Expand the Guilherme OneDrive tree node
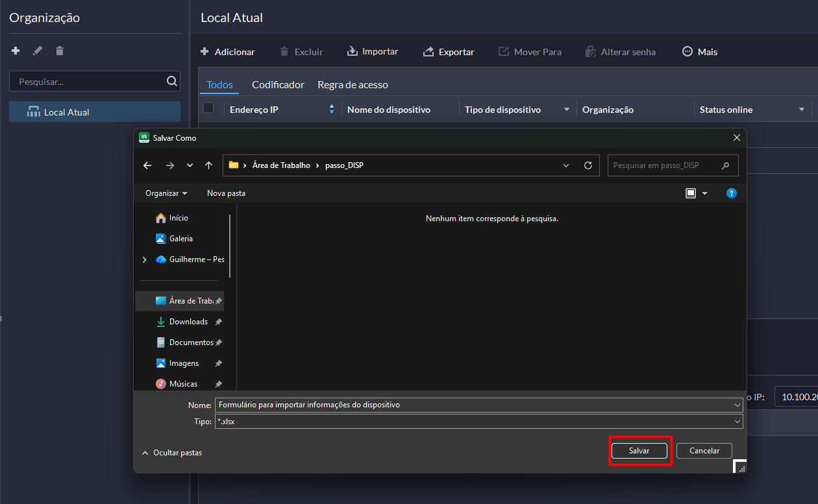Screen dimensions: 818x504 (x=144, y=259)
